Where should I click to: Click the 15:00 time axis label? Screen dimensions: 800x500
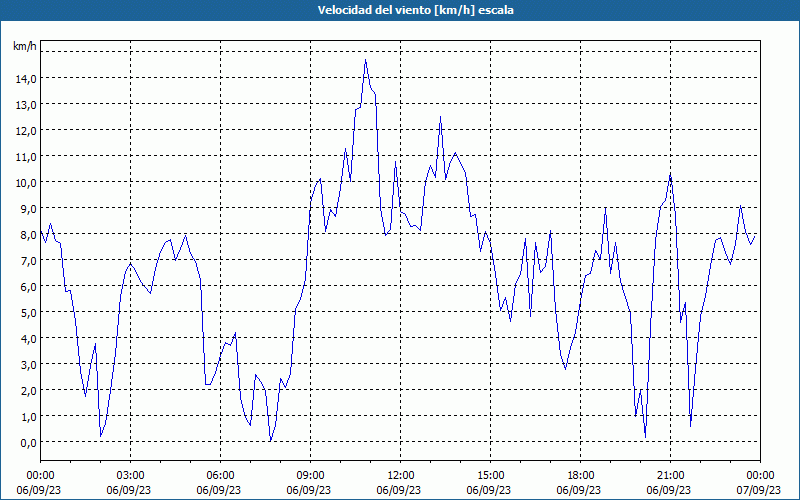click(x=490, y=476)
